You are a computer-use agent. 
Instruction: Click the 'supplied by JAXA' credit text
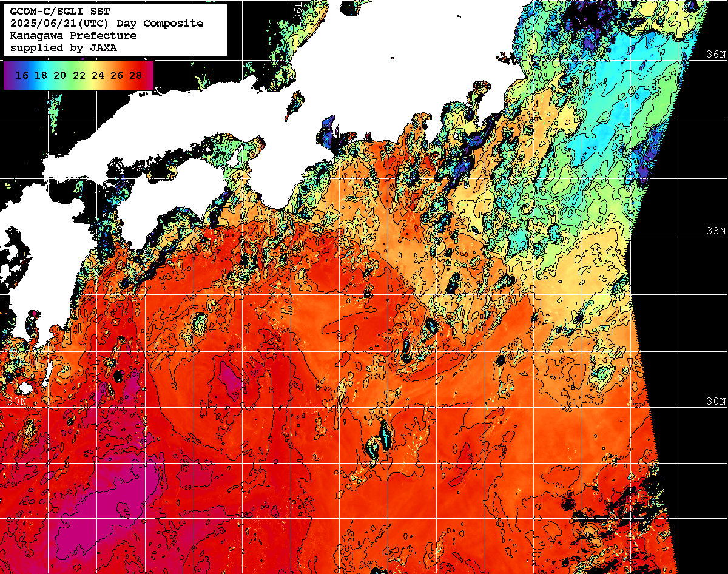pos(64,48)
